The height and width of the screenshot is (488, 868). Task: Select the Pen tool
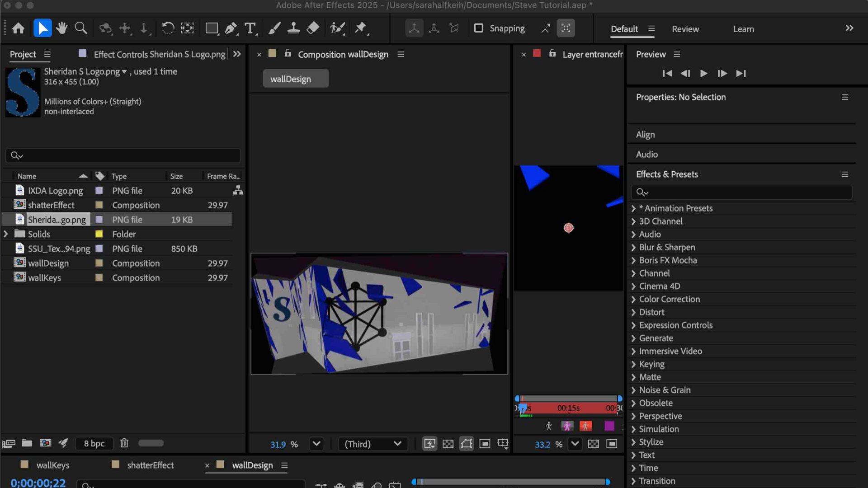[231, 28]
